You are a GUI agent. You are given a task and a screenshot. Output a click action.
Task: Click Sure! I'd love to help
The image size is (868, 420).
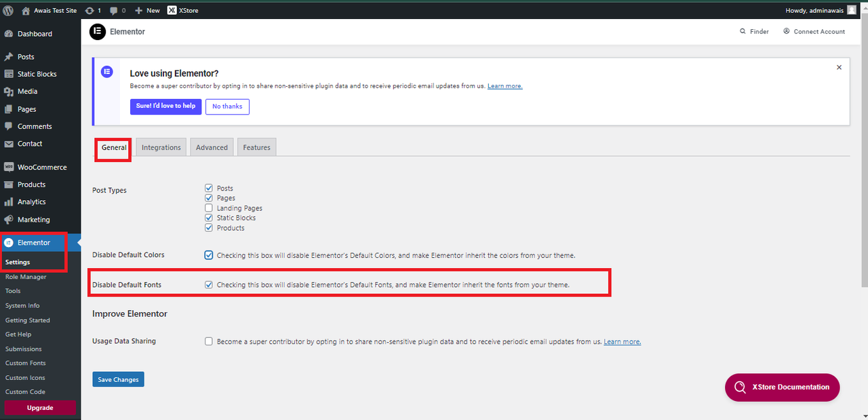point(165,107)
